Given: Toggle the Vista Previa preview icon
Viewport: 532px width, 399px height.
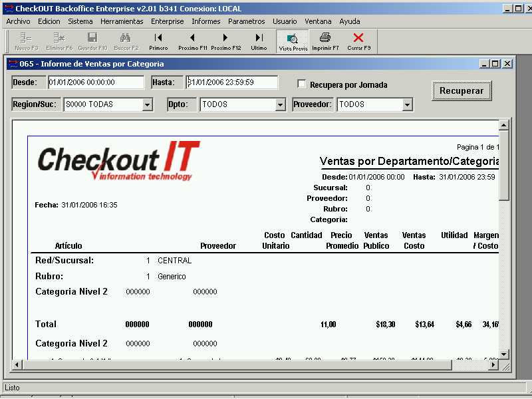Looking at the screenshot, I should click(292, 39).
